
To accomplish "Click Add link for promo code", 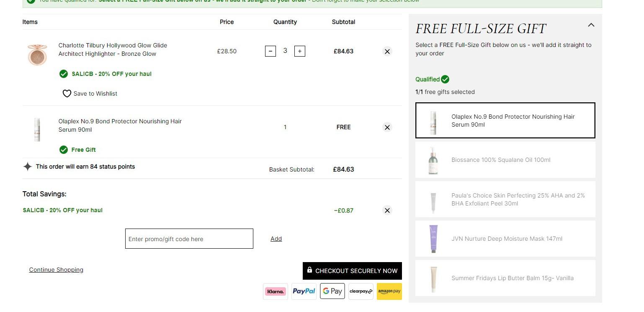I will (x=276, y=239).
